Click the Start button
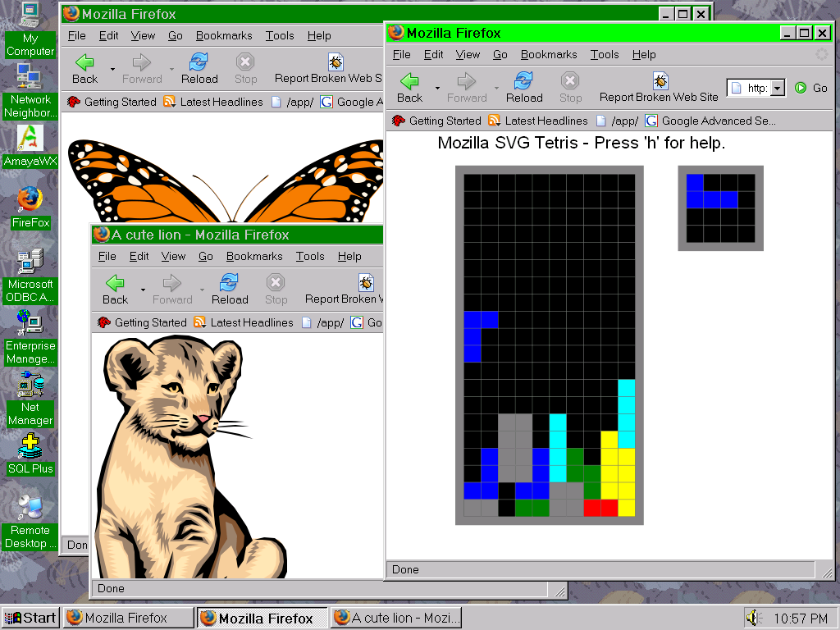840x630 pixels. tap(30, 618)
